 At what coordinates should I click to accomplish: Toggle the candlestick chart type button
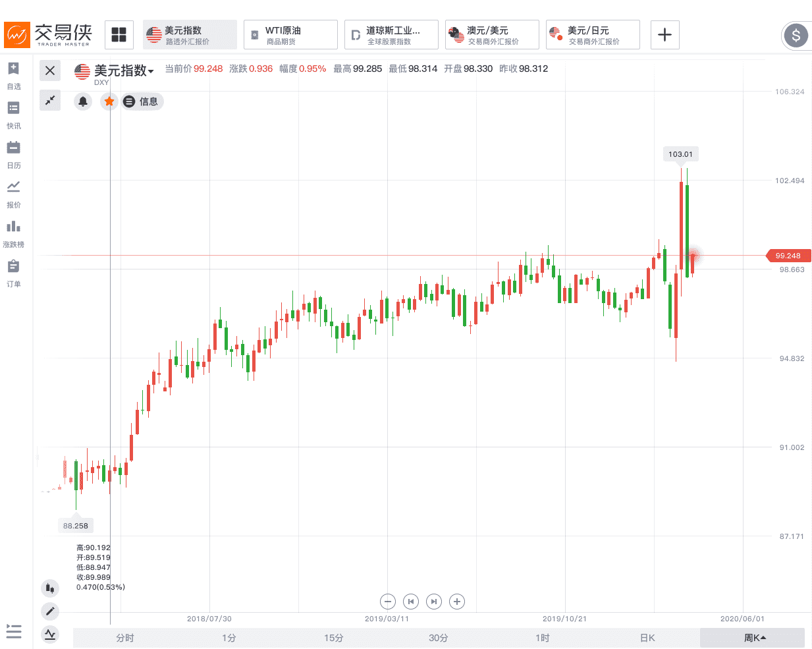pos(50,588)
